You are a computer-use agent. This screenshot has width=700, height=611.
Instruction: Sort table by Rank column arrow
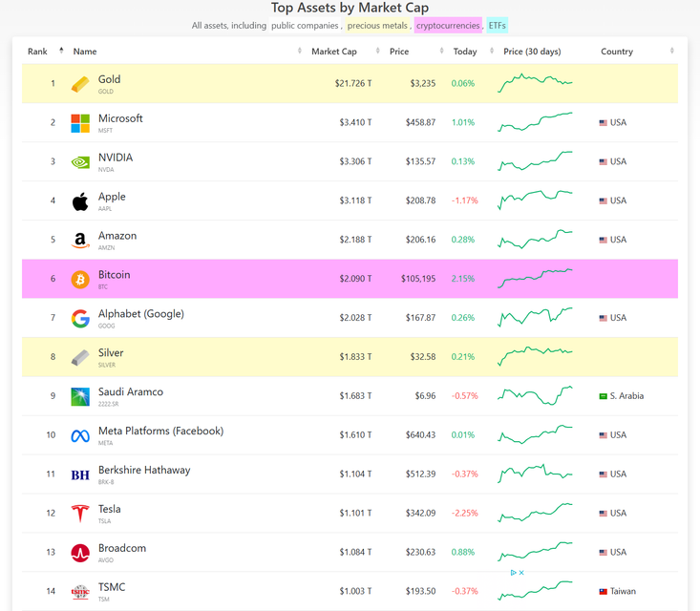[x=61, y=51]
